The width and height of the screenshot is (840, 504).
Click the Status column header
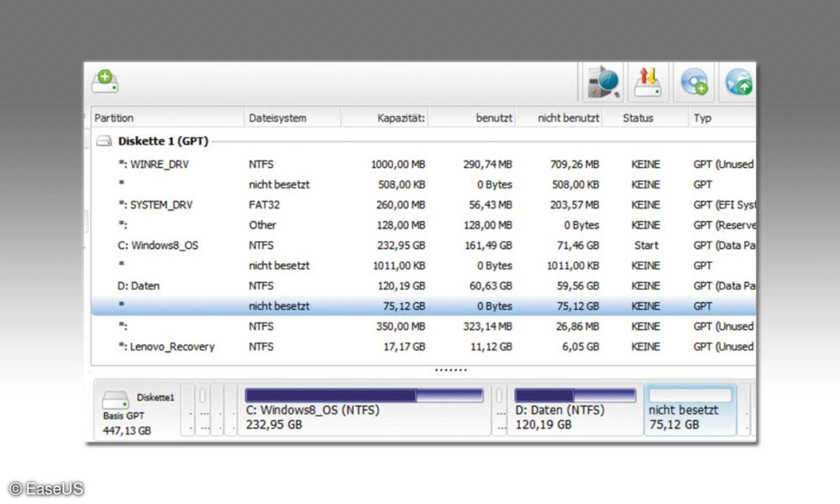638,117
